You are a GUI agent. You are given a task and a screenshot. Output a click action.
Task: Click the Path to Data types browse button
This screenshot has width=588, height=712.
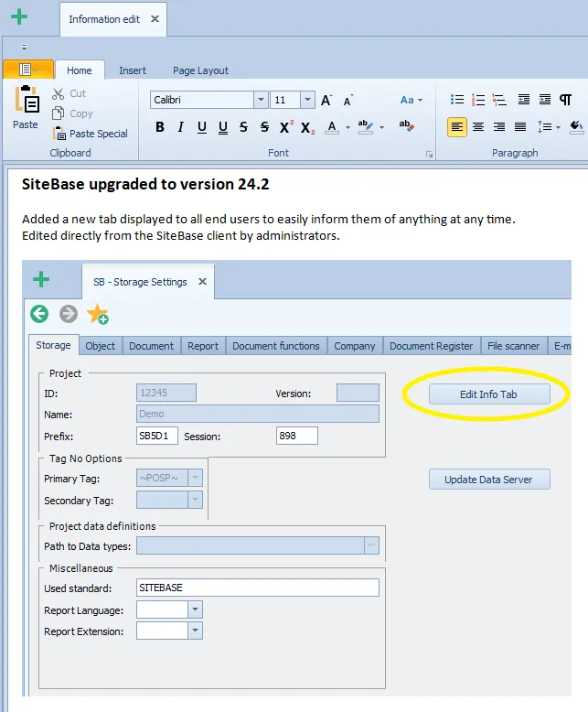pos(371,545)
